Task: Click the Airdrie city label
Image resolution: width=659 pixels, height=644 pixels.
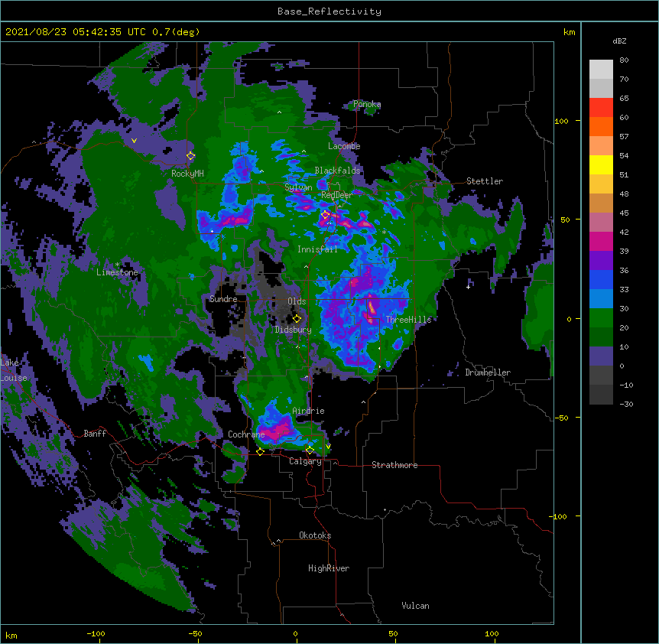Action: pos(308,411)
